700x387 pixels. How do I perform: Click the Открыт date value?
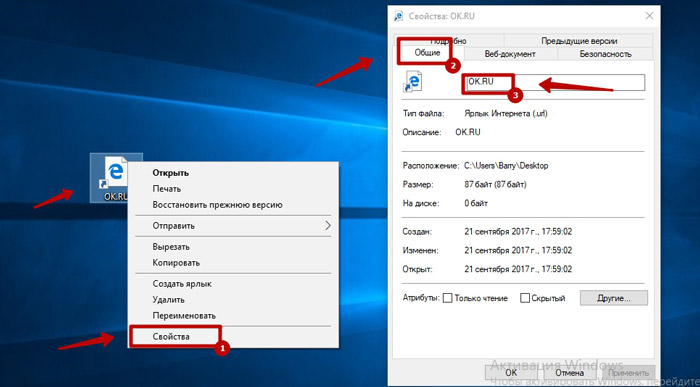(518, 269)
